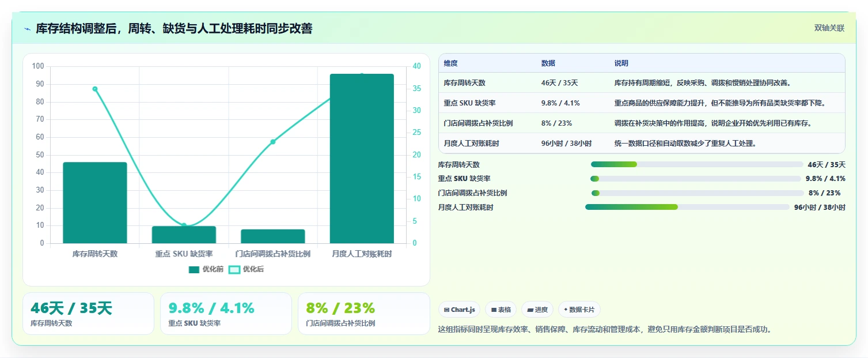Click the 月度人工对账耗时 progress bar
Screen dimensions: 868x358
tap(687, 207)
